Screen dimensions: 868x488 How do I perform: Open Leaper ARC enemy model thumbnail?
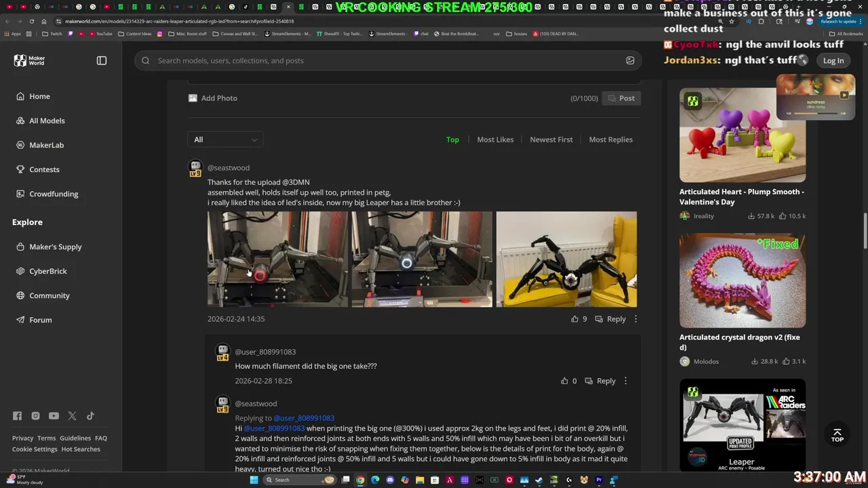point(743,425)
